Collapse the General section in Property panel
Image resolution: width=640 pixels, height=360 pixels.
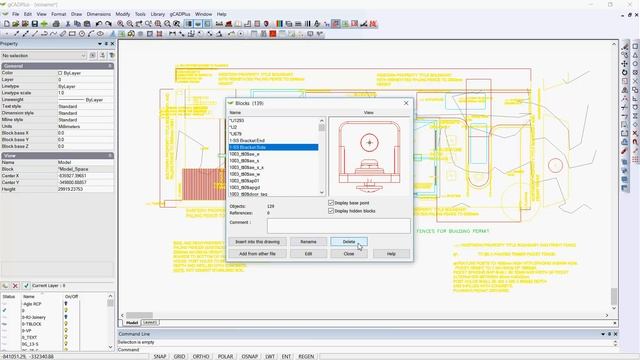pyautogui.click(x=110, y=66)
